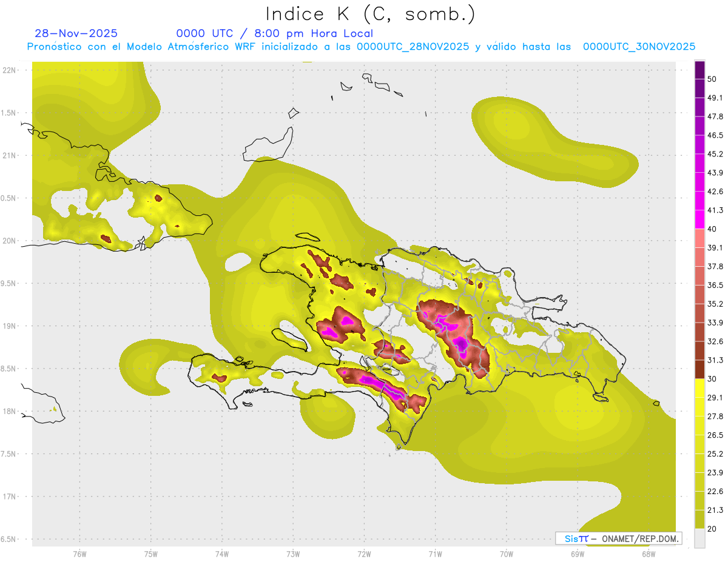Click the latitude label '19N'
Viewport: 728px width, 562px height.
pyautogui.click(x=10, y=326)
